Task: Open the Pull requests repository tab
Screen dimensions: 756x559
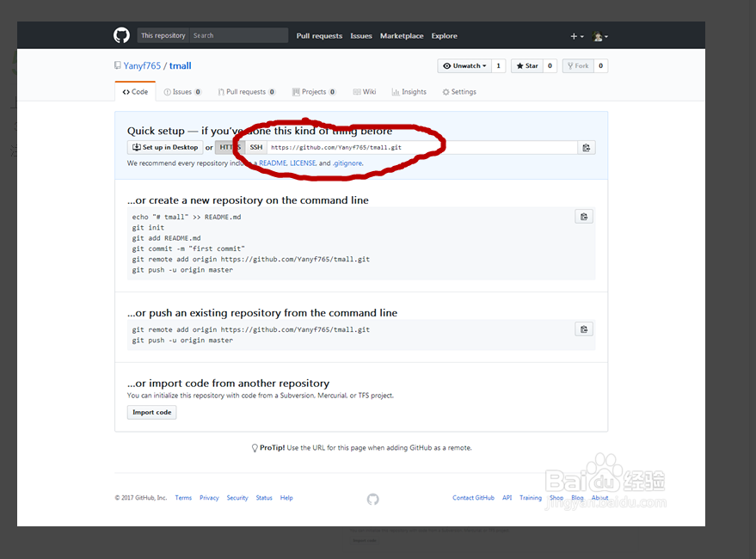Action: 246,92
